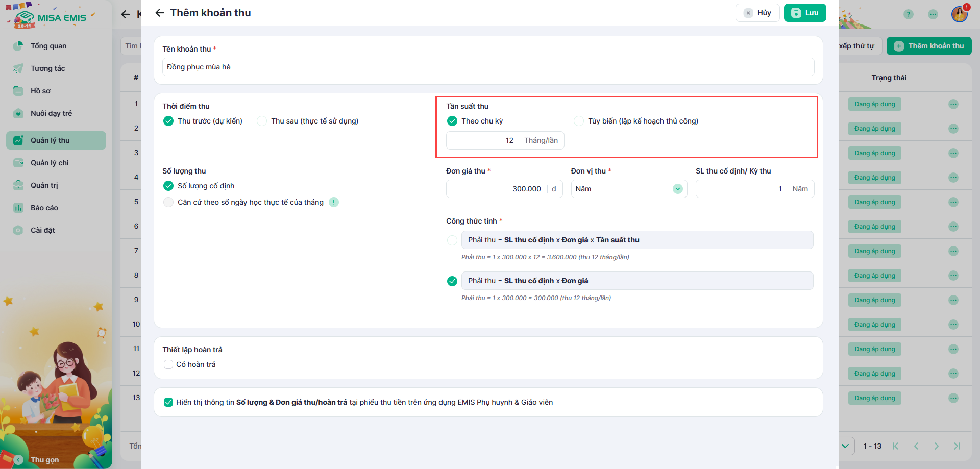
Task: Open the page size dropdown near pagination
Action: (845, 446)
